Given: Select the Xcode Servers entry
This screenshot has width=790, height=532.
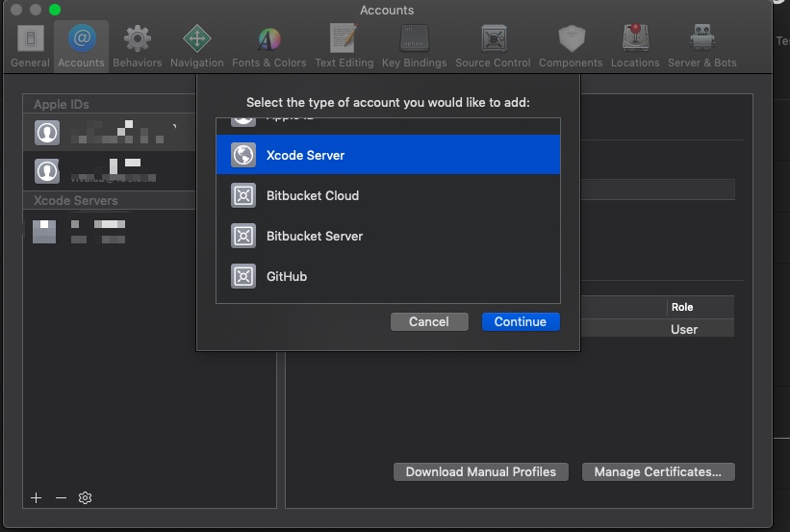Looking at the screenshot, I should pyautogui.click(x=110, y=232).
